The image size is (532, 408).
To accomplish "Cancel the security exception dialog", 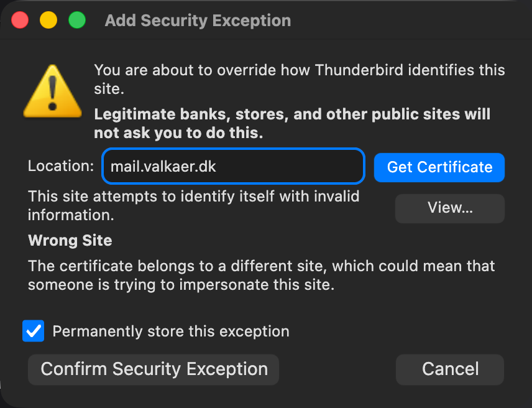I will (449, 369).
